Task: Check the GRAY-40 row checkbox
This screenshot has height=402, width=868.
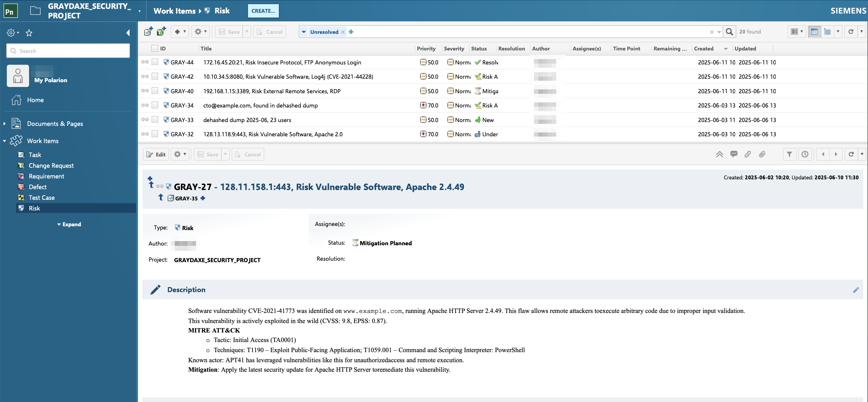Action: [x=155, y=91]
